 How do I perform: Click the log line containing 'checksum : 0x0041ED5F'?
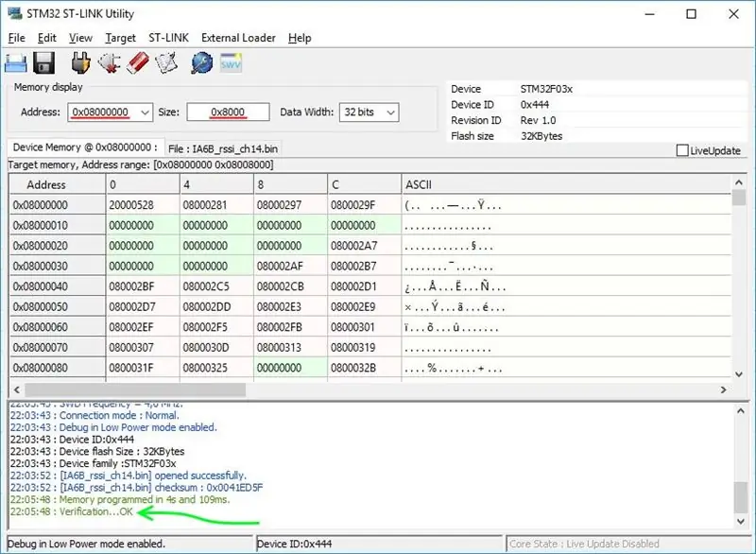tap(136, 488)
